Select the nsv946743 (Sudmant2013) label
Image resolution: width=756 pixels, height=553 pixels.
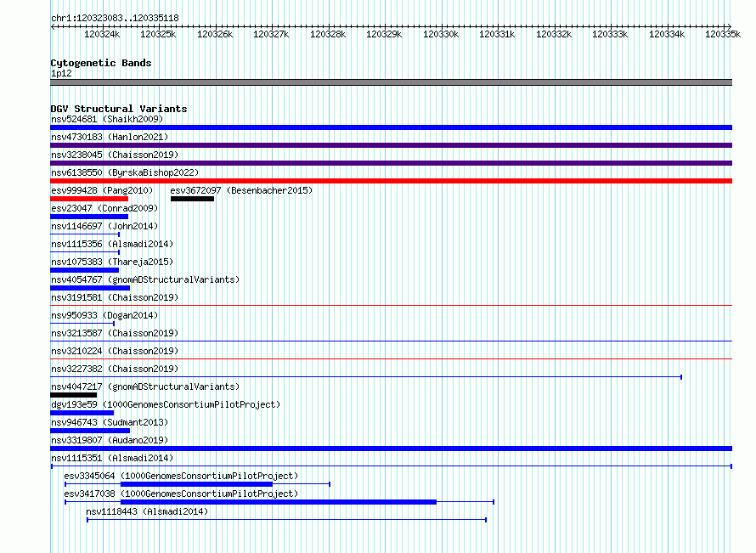[110, 422]
